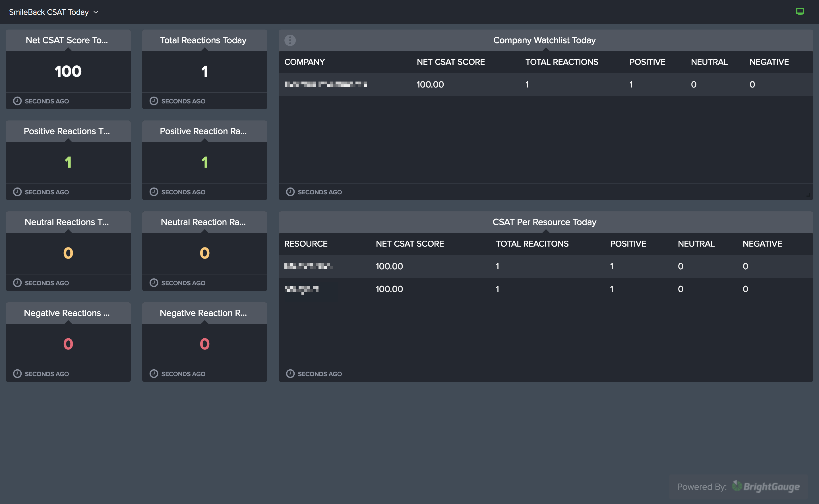The image size is (819, 504).
Task: Open the BrightGauge logo link
Action: (766, 487)
